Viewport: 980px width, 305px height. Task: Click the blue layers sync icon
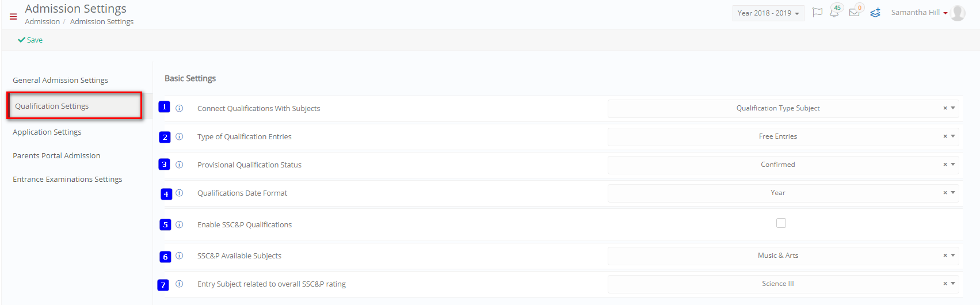(875, 13)
